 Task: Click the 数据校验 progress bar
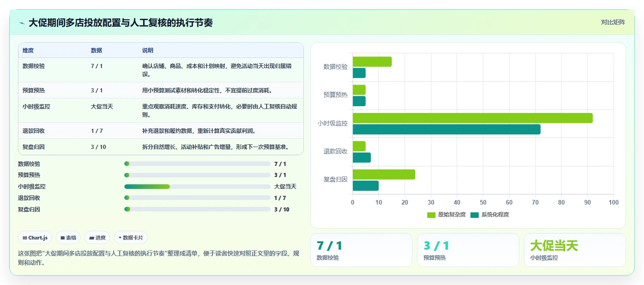197,164
